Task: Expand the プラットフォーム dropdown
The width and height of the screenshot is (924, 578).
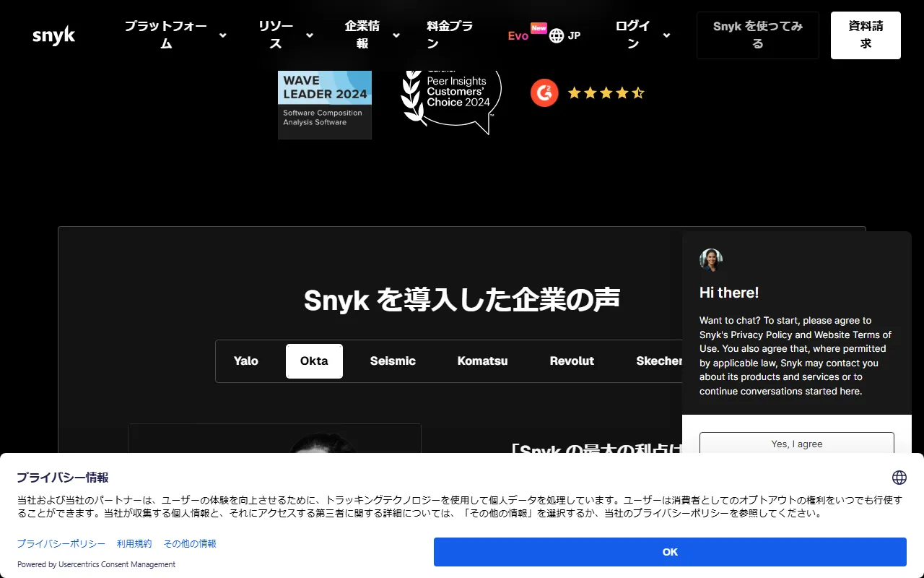Action: (166, 35)
